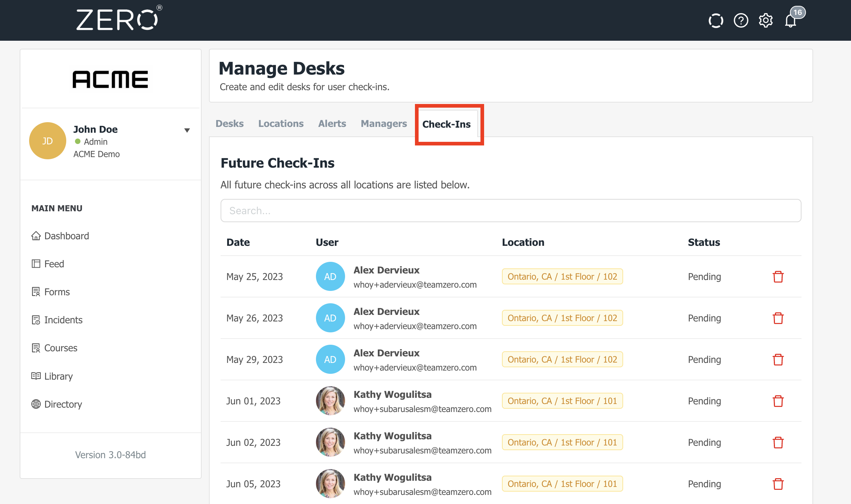Click the Ontario 1st Floor 102 tag for May 26
The height and width of the screenshot is (504, 851).
(562, 318)
